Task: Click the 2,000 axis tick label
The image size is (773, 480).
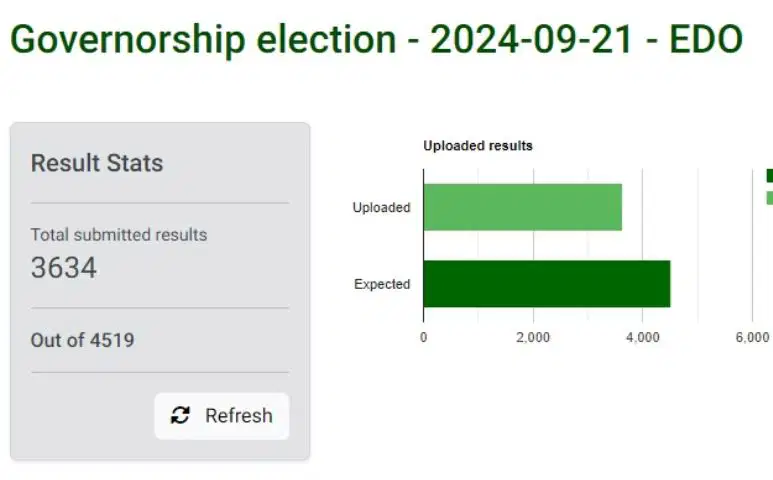Action: click(533, 338)
